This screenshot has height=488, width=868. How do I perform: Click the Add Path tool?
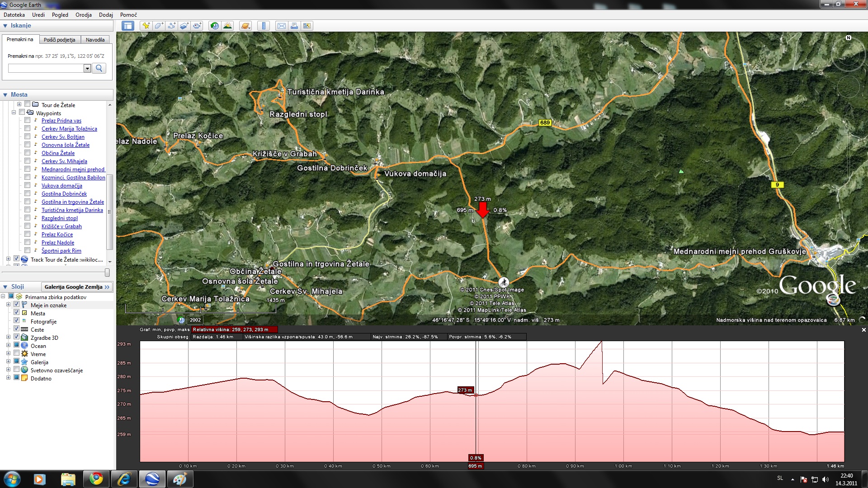click(171, 26)
